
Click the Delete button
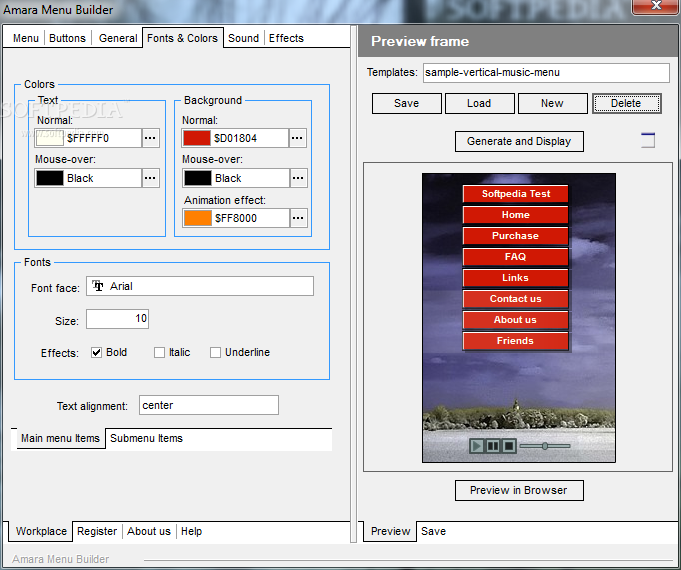tap(627, 103)
